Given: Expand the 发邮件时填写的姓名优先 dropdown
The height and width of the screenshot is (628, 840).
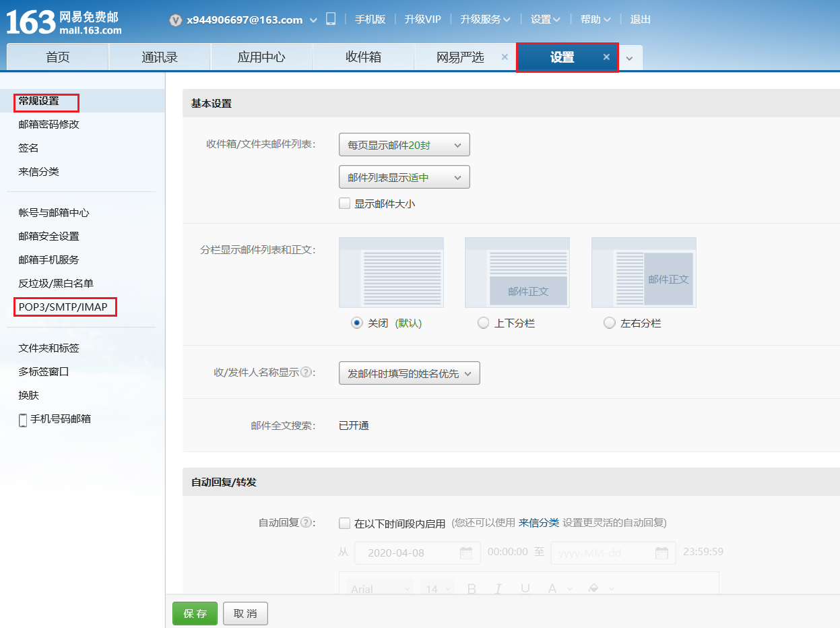Looking at the screenshot, I should (409, 373).
